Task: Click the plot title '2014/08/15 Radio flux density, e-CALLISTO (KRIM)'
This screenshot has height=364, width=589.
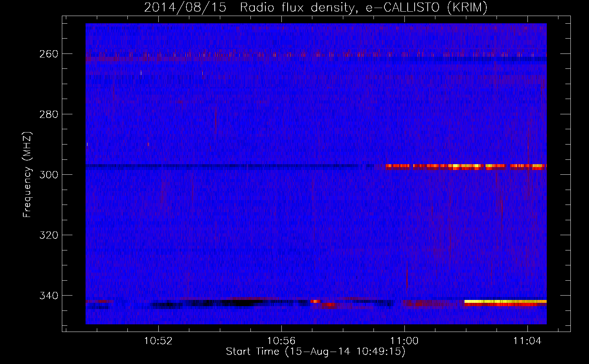Action: coord(316,7)
